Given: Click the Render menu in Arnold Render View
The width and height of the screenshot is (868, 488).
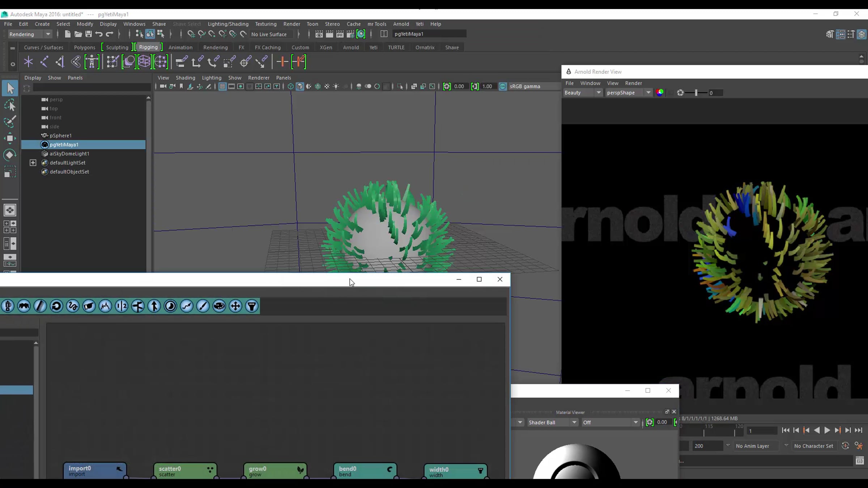Looking at the screenshot, I should pyautogui.click(x=633, y=83).
